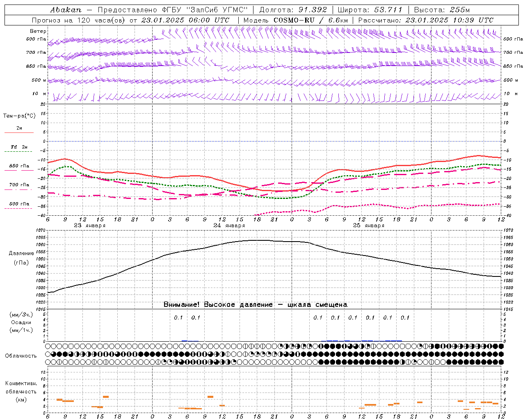Click the "Ветер" wind panel label
Viewport: 525px width, 420px height.
38,31
